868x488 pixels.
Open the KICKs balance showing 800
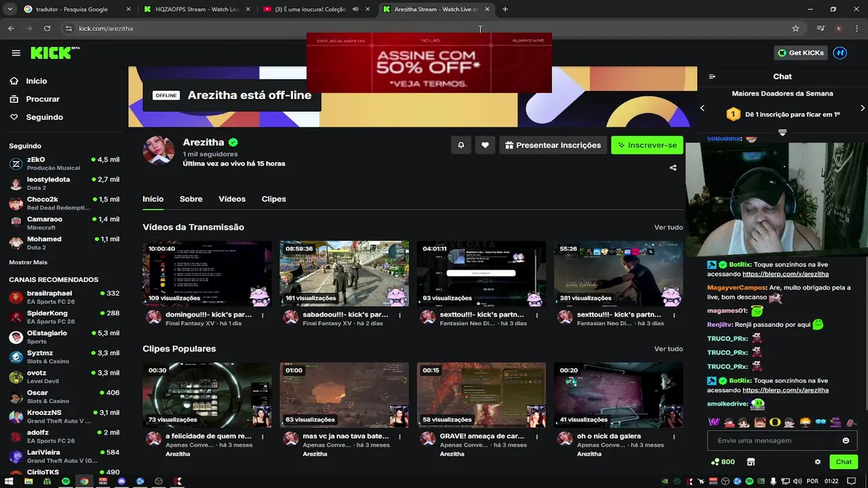click(x=723, y=462)
